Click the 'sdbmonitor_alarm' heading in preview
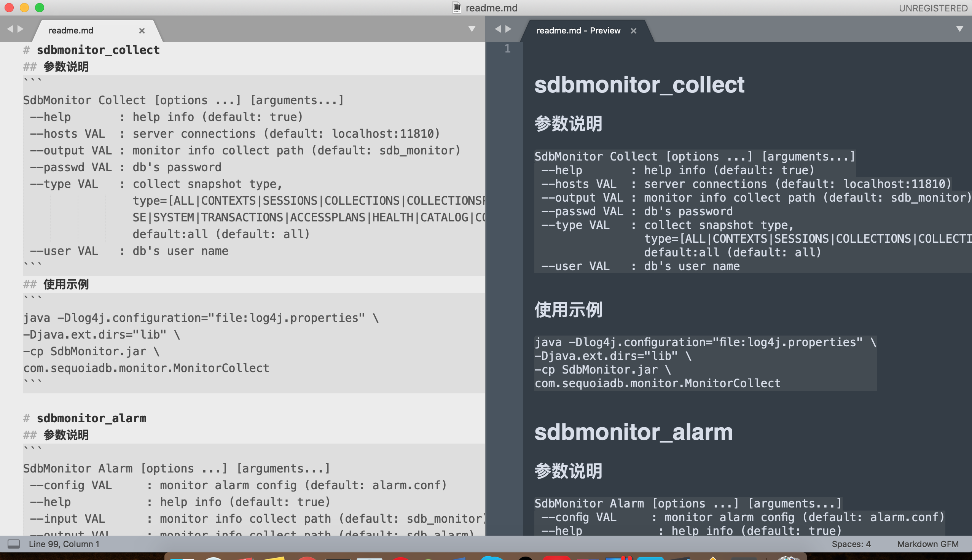 point(634,432)
